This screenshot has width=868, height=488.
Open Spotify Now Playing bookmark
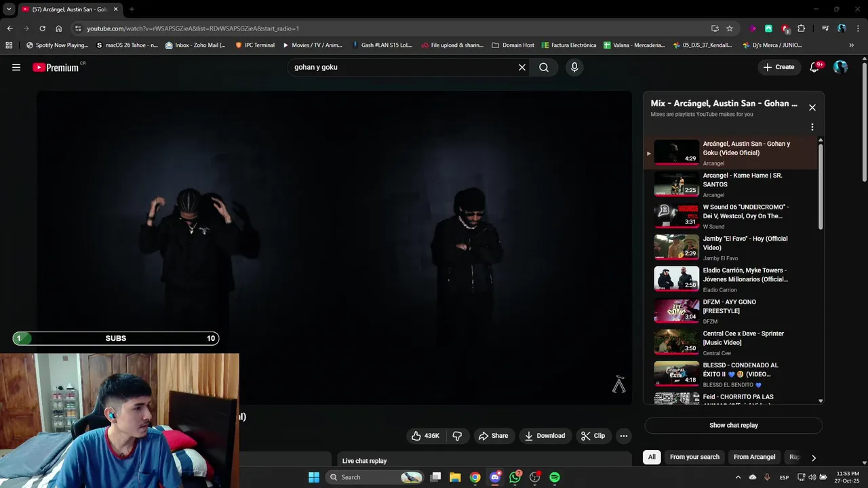(x=57, y=45)
